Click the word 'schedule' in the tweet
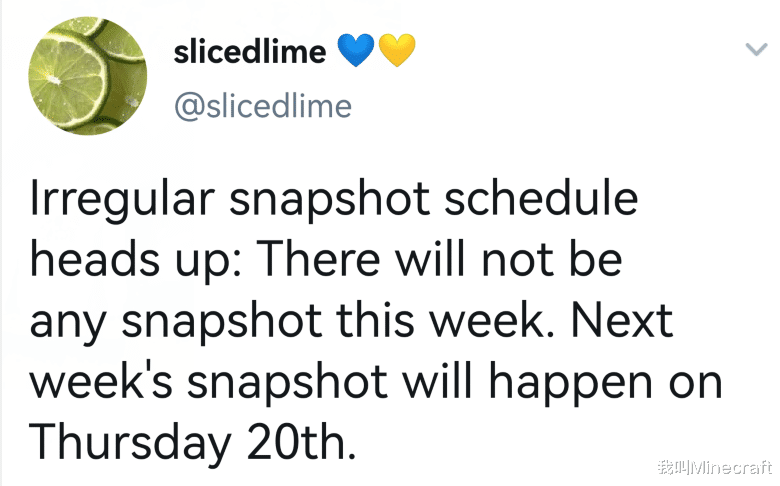The height and width of the screenshot is (486, 780). [x=541, y=197]
